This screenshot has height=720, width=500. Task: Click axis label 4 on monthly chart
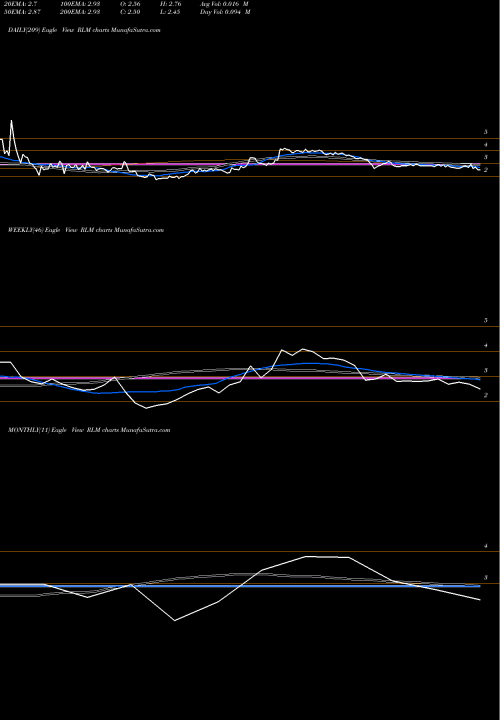coord(486,546)
